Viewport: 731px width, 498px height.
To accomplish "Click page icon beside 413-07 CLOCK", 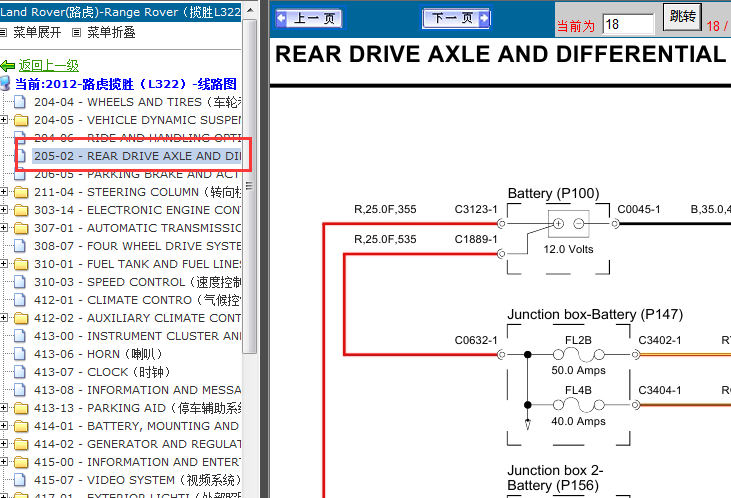I will click(x=20, y=372).
